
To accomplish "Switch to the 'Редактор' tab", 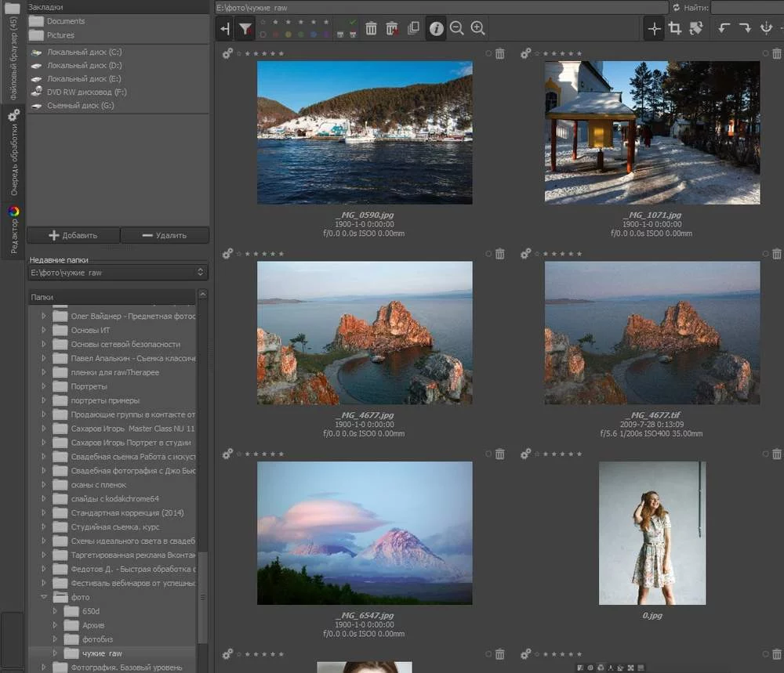I will tap(13, 230).
